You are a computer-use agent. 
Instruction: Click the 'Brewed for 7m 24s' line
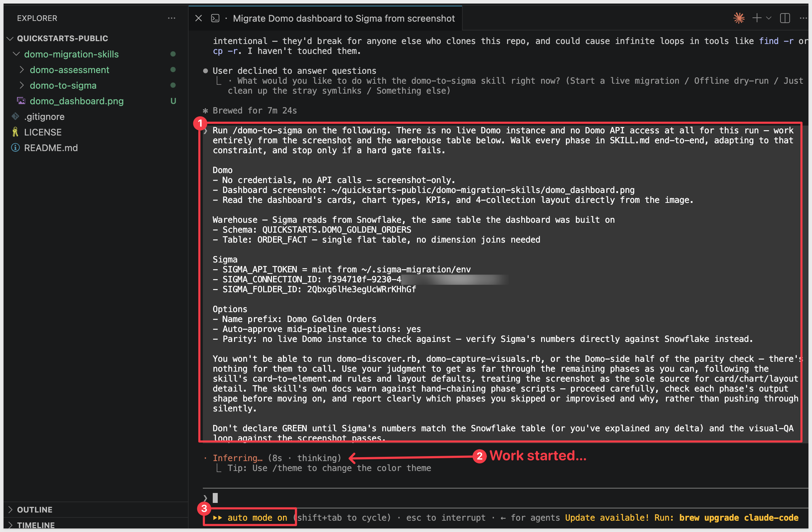point(255,111)
